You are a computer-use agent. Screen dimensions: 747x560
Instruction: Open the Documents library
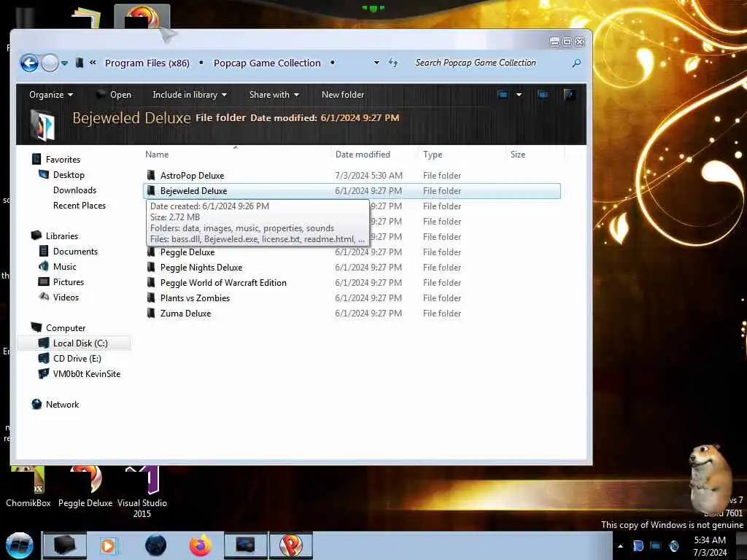[75, 252]
